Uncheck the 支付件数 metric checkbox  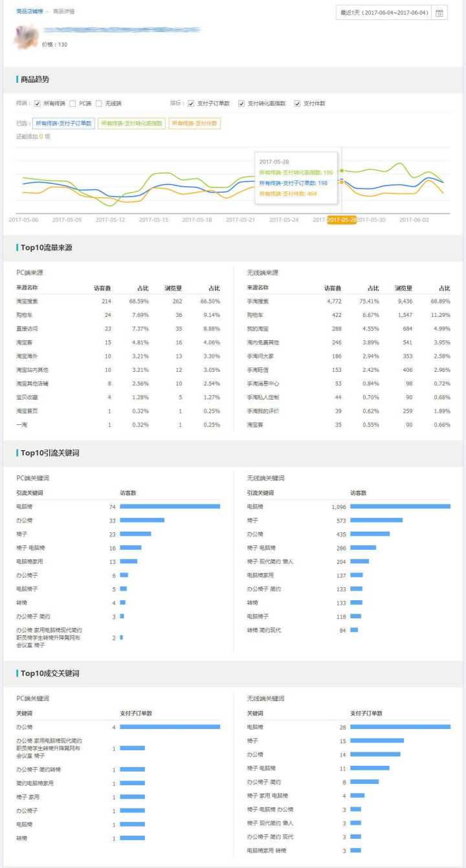pyautogui.click(x=297, y=103)
